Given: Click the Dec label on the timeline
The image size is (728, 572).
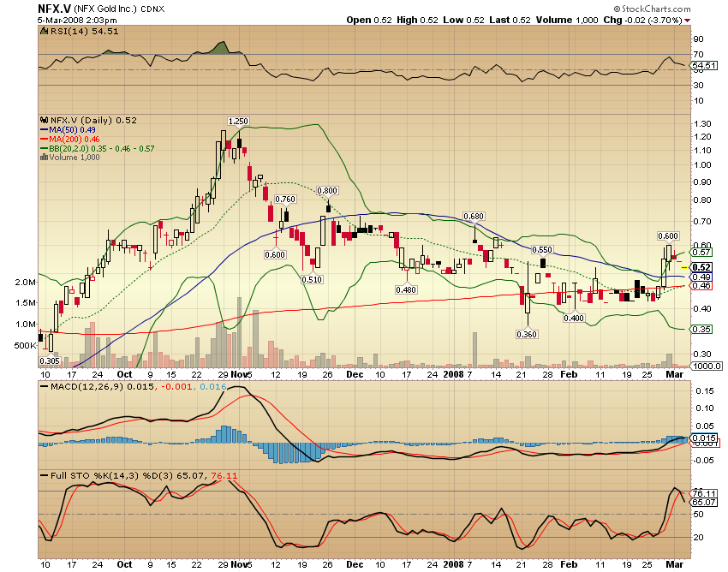Looking at the screenshot, I should click(355, 374).
